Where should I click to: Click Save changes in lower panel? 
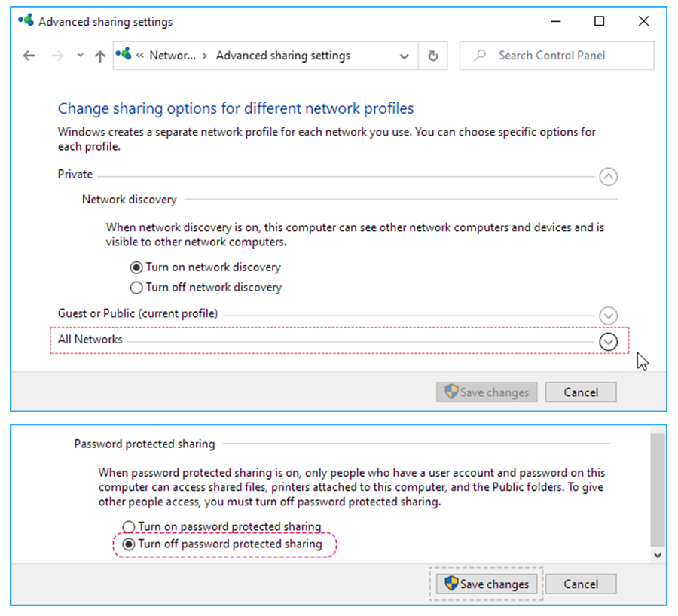tap(487, 584)
